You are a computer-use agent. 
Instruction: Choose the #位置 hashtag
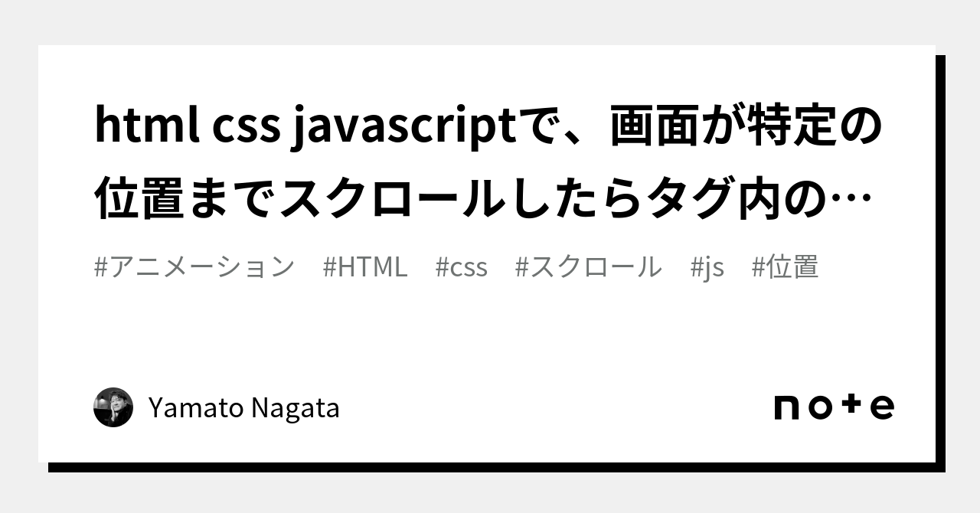785,267
